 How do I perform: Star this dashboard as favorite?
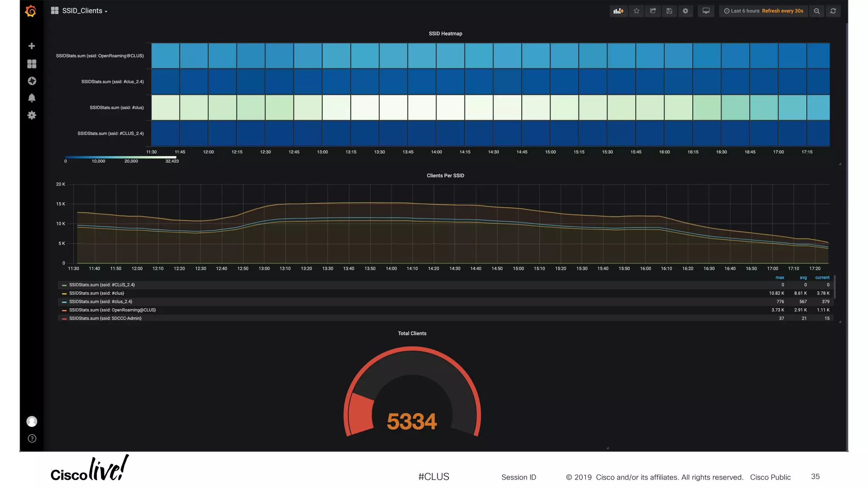636,11
